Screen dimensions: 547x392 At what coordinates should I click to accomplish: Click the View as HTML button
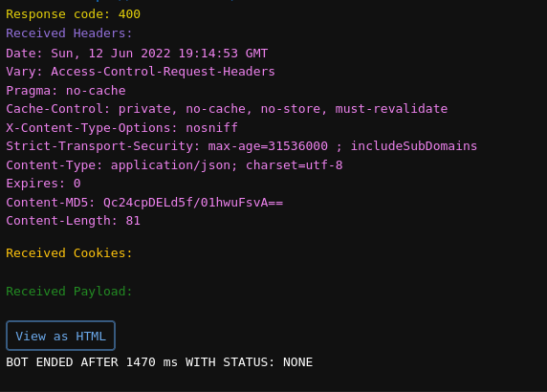click(x=60, y=336)
